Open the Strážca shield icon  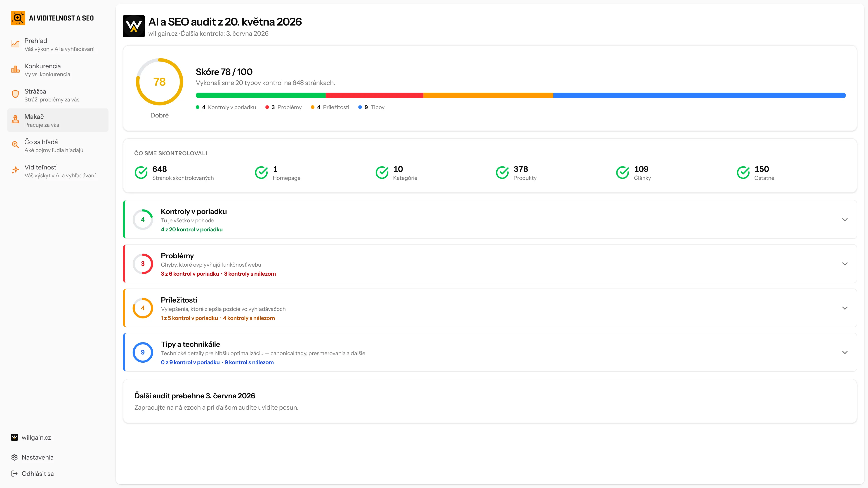pos(15,94)
